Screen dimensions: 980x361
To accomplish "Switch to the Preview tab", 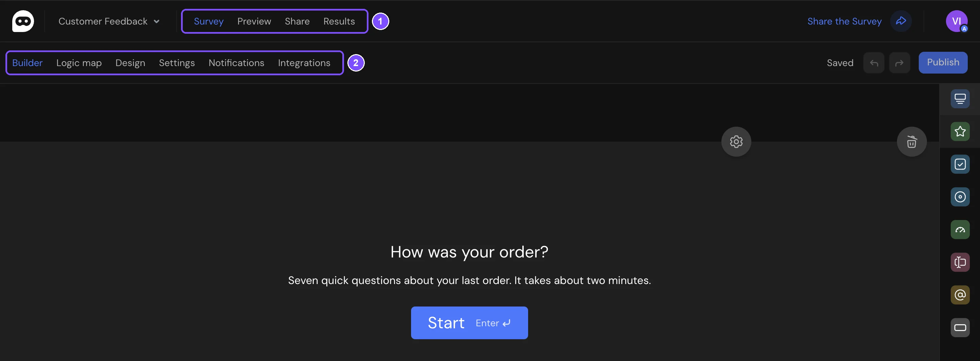I will tap(254, 21).
